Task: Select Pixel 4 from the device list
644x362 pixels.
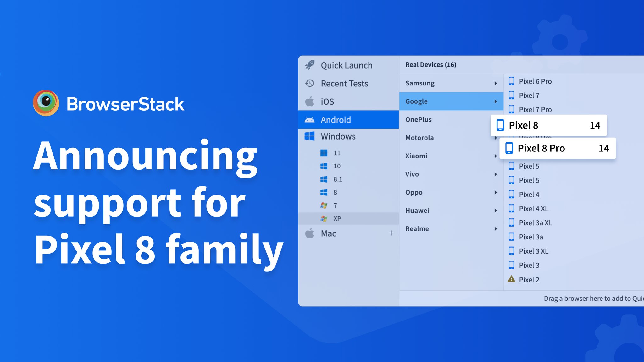Action: pyautogui.click(x=529, y=195)
